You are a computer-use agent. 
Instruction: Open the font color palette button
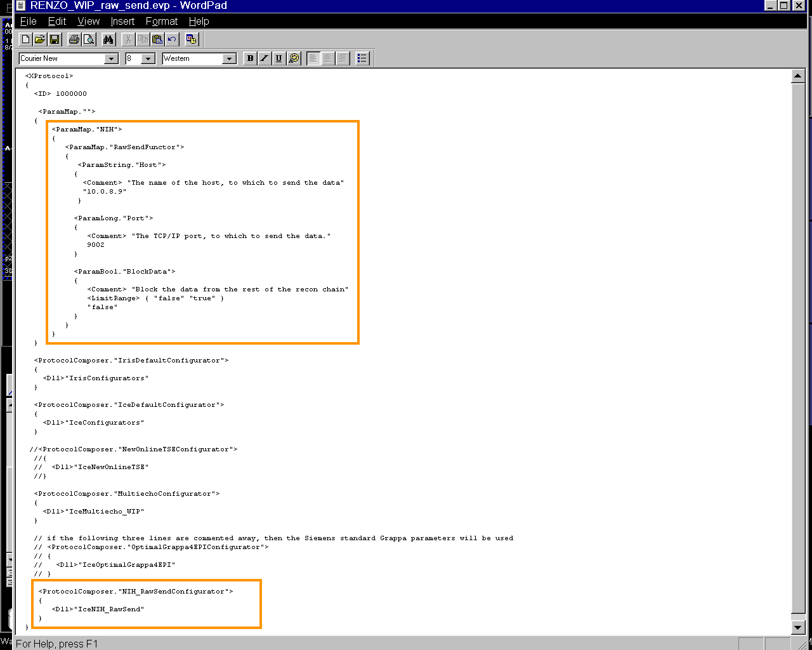point(294,58)
